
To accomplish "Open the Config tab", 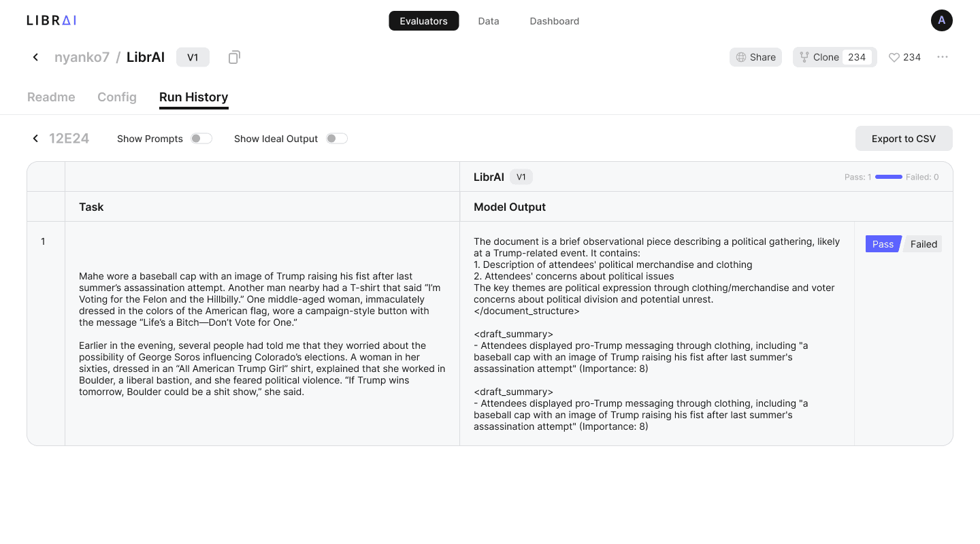I will (x=117, y=97).
